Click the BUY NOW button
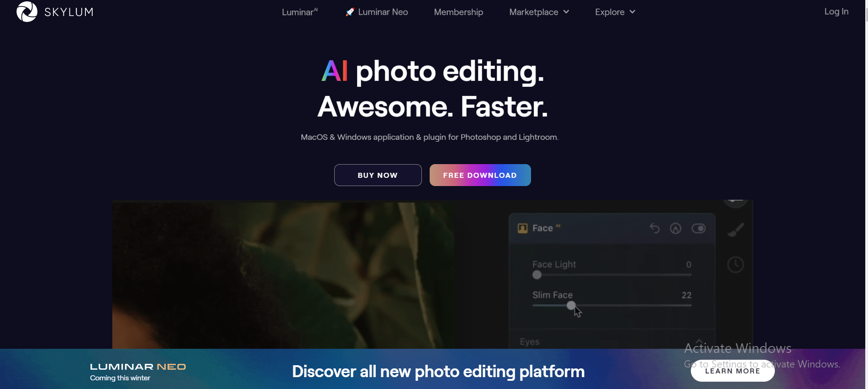 (x=378, y=175)
